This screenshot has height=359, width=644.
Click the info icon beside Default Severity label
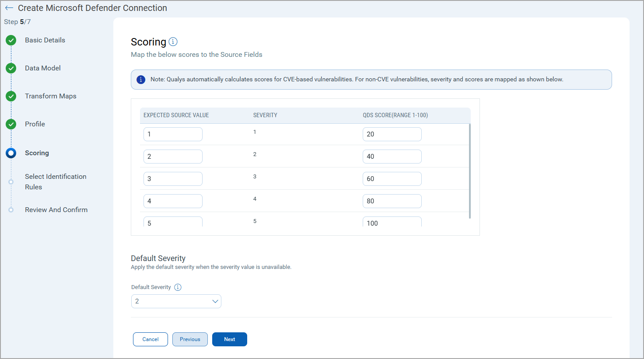point(178,287)
